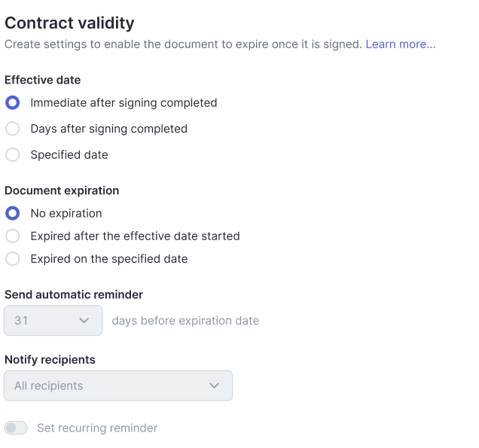Click the "Send automatic reminder" label
Viewport: 479px width, 448px height.
point(74,294)
